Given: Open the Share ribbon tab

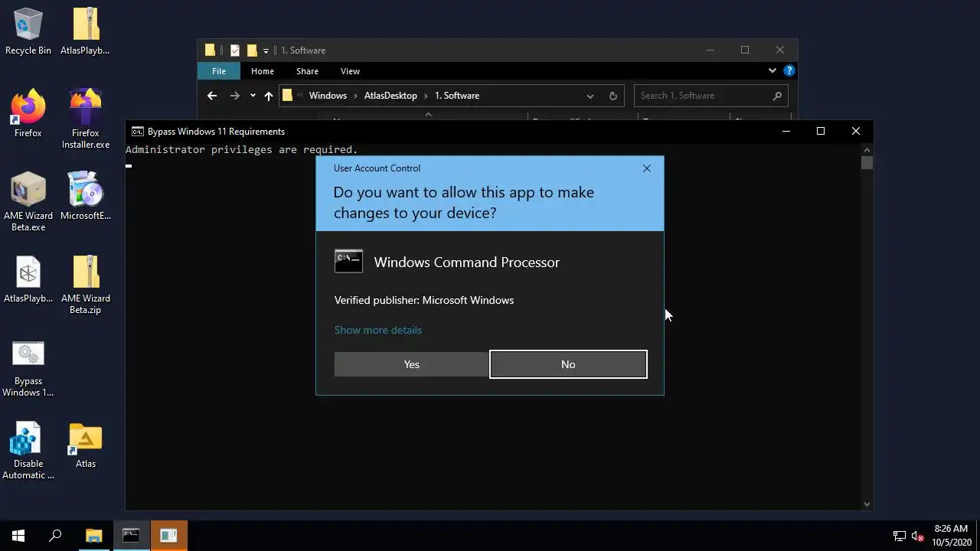Looking at the screenshot, I should pos(307,71).
